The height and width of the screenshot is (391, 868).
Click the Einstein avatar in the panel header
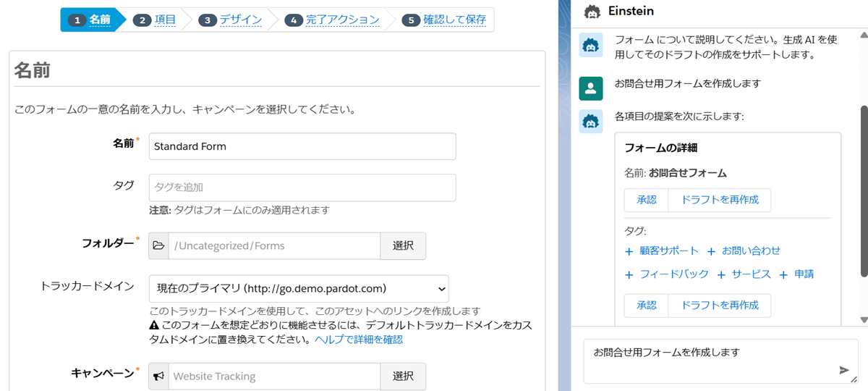[592, 12]
